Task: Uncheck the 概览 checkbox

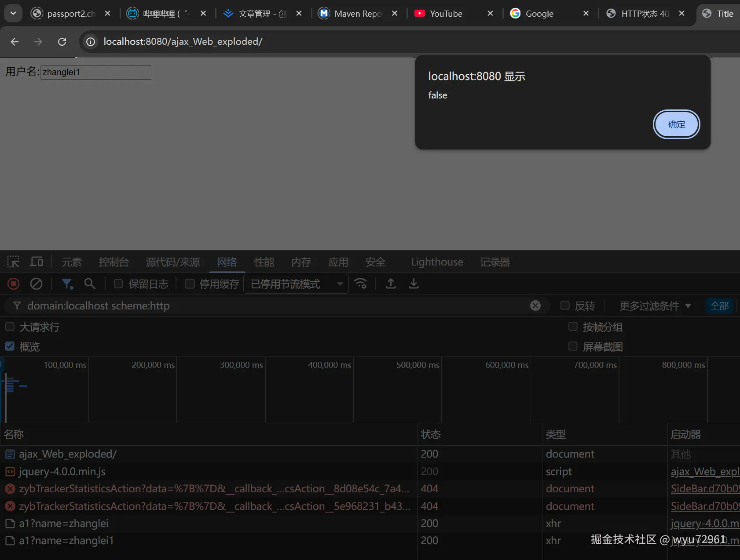Action: tap(10, 346)
